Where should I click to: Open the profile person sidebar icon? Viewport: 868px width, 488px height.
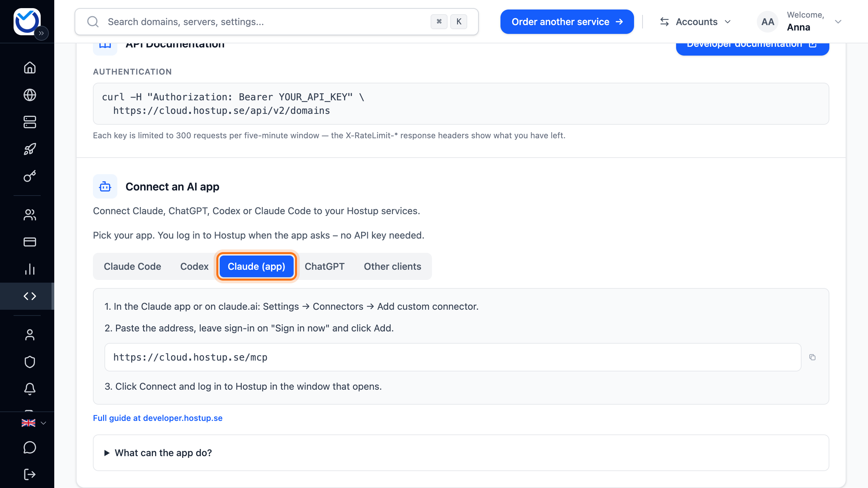(x=30, y=335)
